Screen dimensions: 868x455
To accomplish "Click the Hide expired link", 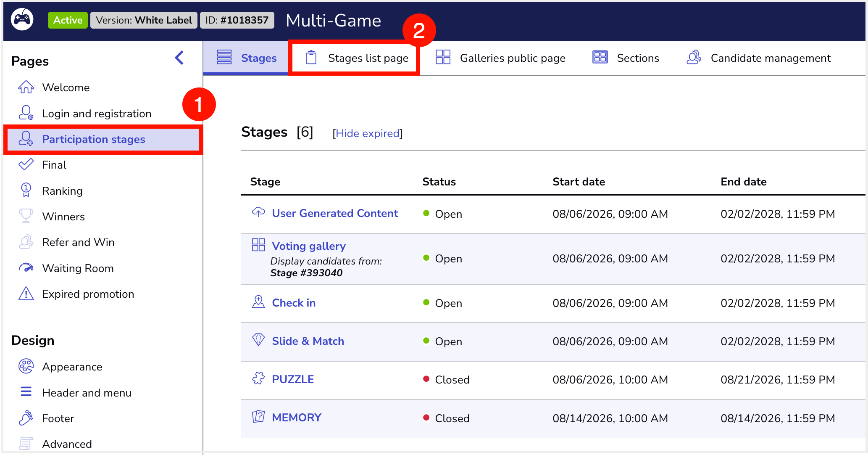I will pos(368,133).
